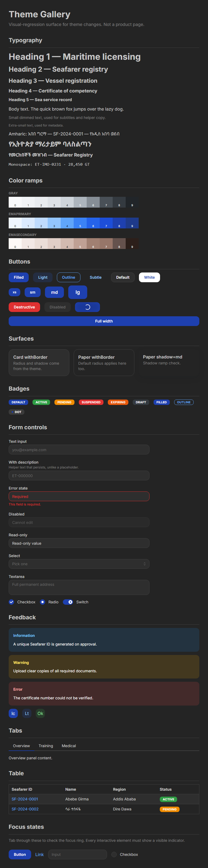Click the Required error state input
Viewport: 208px width, 868px height.
(x=79, y=496)
